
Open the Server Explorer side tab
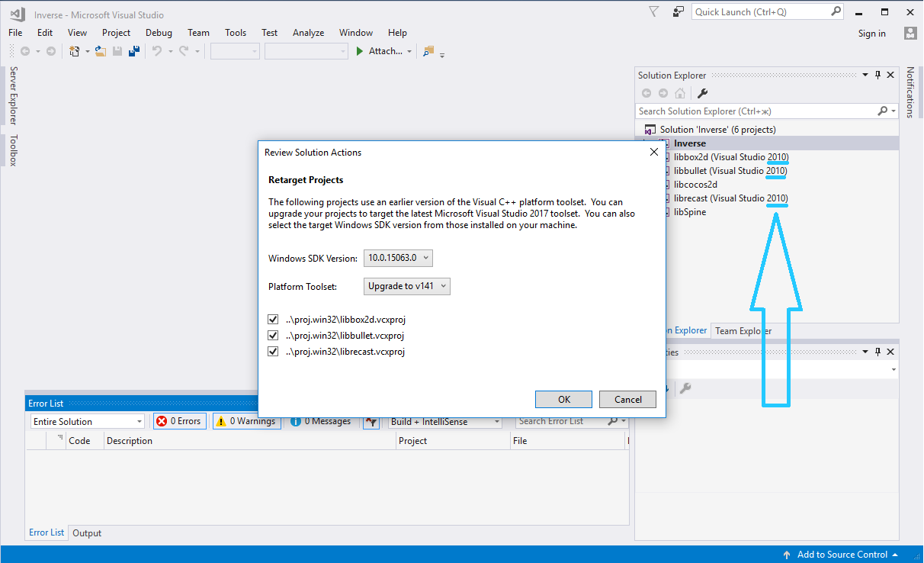click(14, 95)
